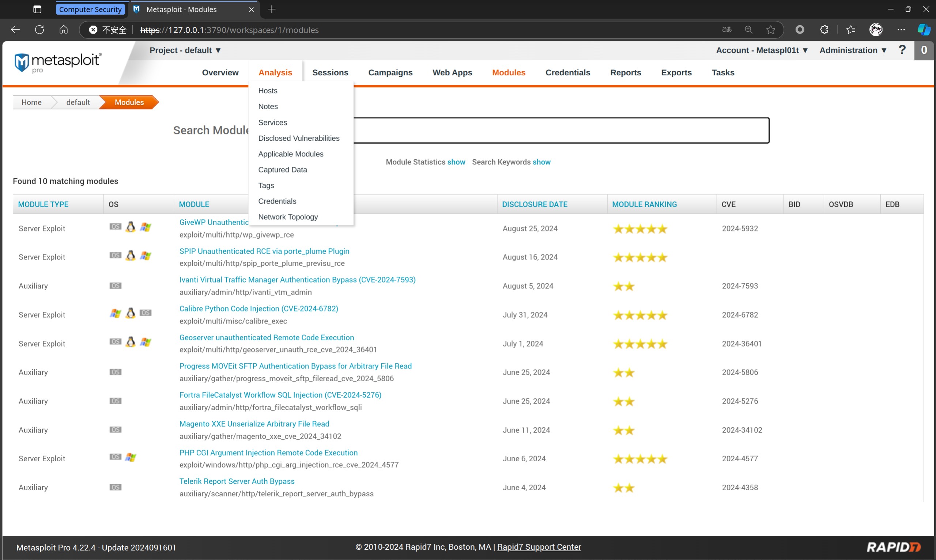Click the OS icon in Ivanti row
This screenshot has width=936, height=560.
[x=116, y=285]
